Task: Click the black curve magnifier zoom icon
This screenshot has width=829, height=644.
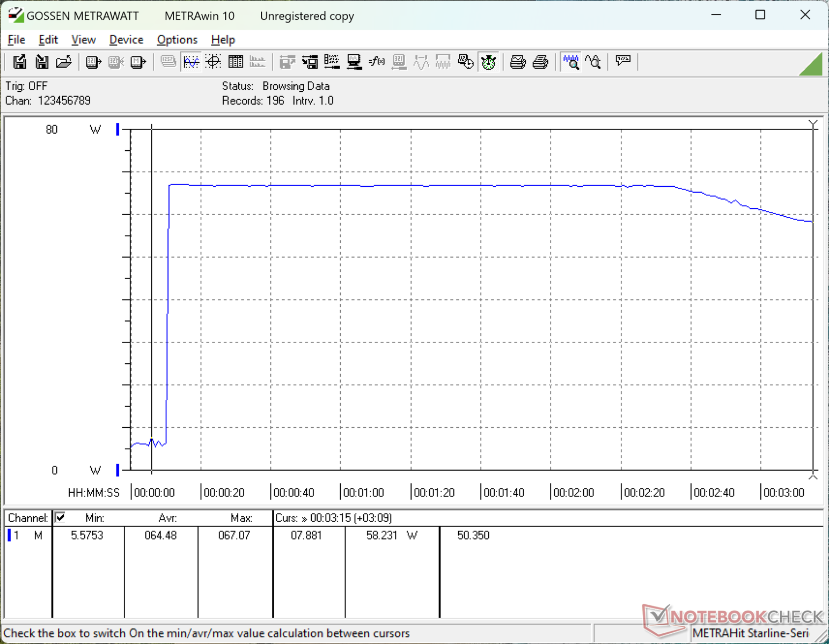Action: coord(593,62)
